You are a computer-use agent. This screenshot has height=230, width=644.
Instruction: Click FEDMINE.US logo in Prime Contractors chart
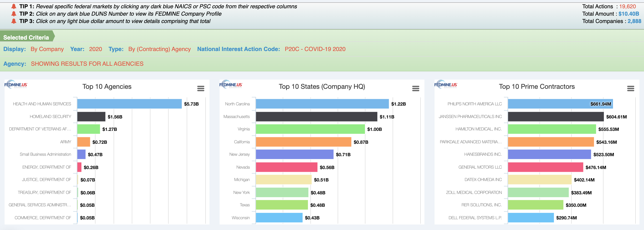point(446,84)
